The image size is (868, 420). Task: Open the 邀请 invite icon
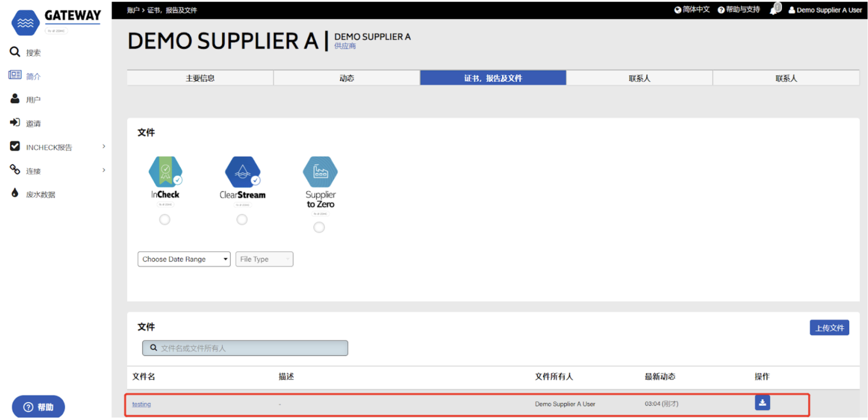(15, 123)
